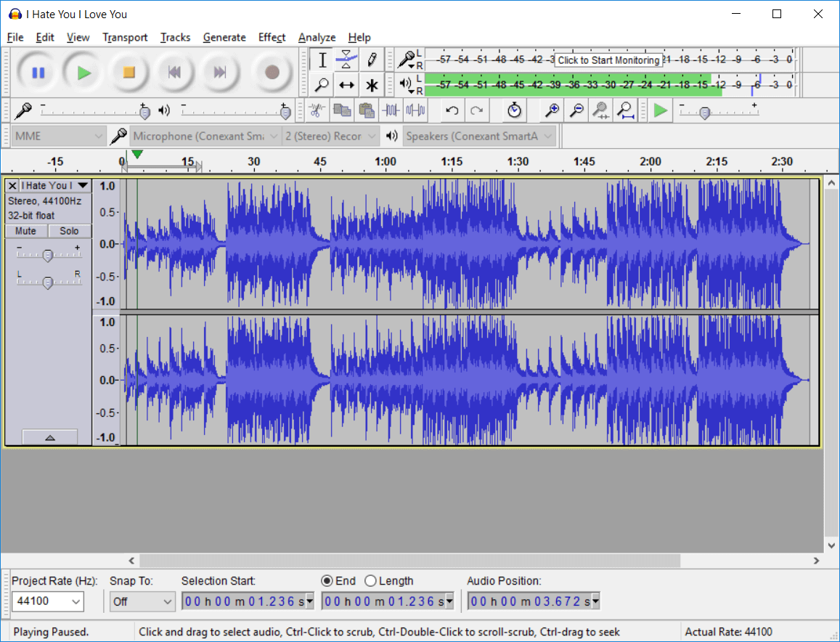
Task: Open the Analyze menu
Action: pos(317,38)
